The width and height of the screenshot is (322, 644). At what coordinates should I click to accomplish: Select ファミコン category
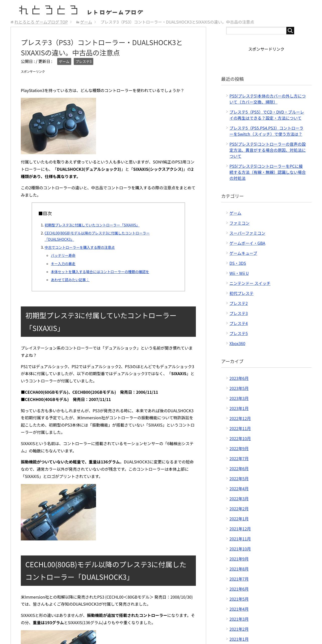point(239,223)
